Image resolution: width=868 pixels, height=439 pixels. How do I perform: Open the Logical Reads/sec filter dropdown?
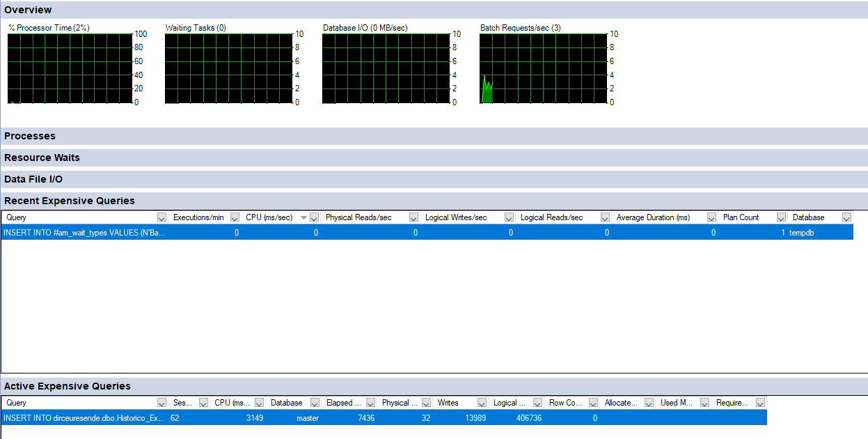[605, 217]
